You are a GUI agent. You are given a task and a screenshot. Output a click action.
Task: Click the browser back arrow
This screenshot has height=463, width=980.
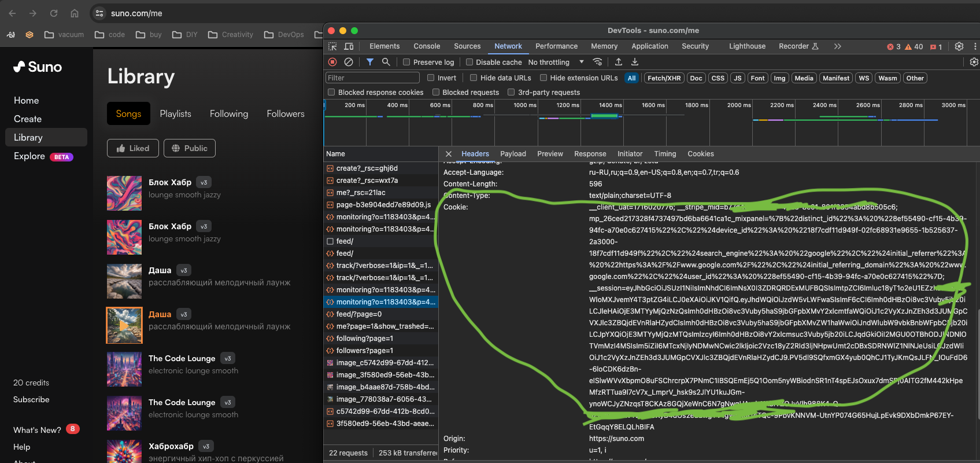point(12,13)
